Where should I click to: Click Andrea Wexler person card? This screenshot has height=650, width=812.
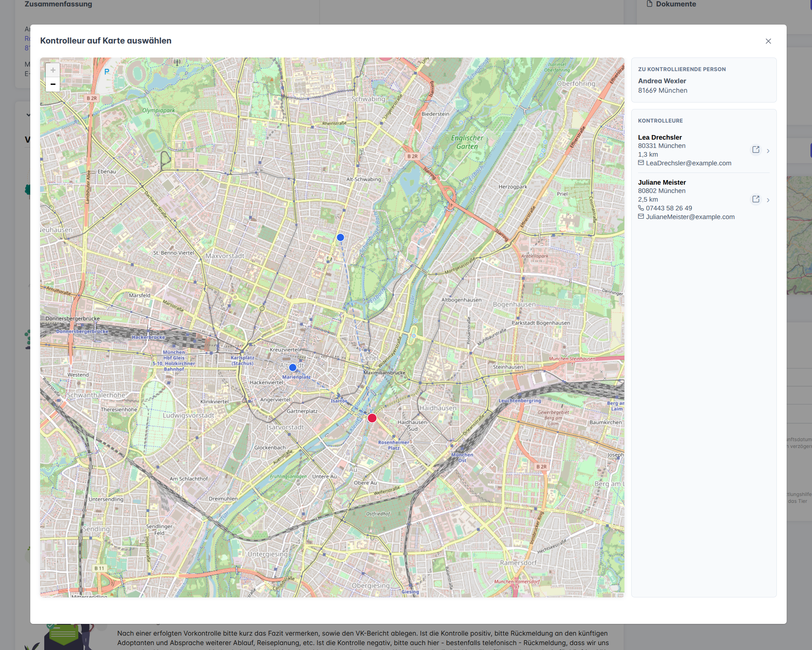click(704, 80)
